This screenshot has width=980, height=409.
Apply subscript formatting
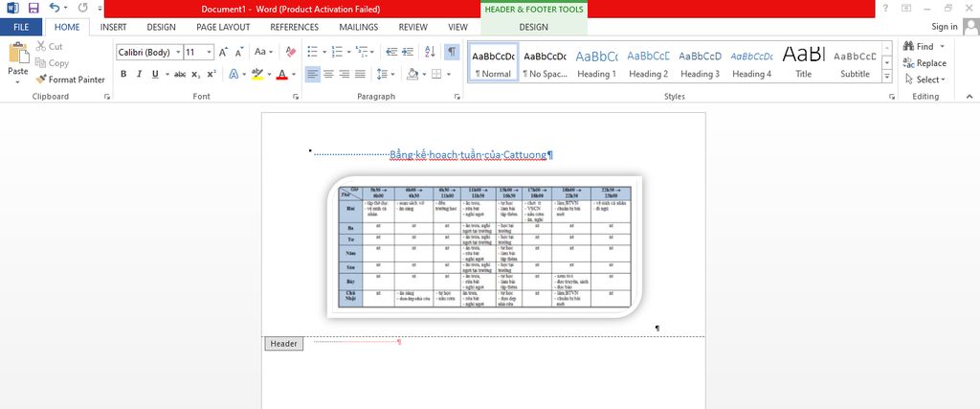[x=195, y=74]
